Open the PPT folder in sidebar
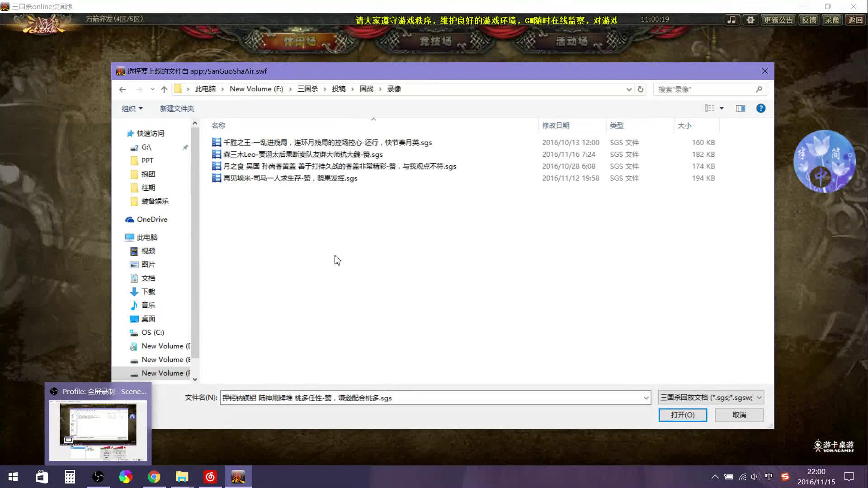Screen dimensions: 868x488 point(147,161)
